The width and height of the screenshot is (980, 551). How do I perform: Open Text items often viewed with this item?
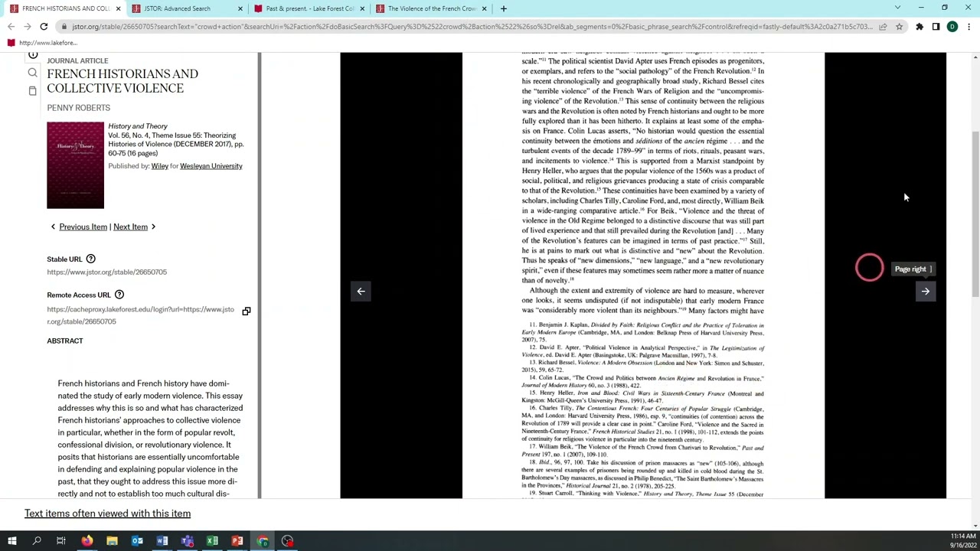coord(107,514)
